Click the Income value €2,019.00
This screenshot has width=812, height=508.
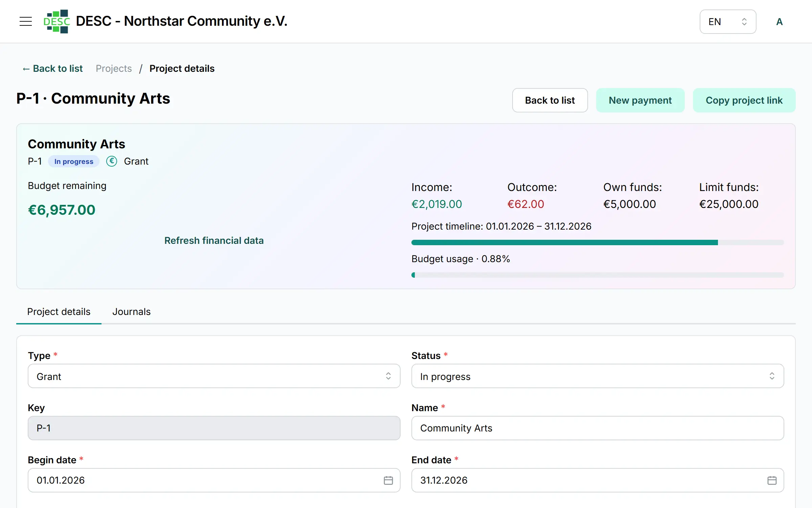pos(436,204)
